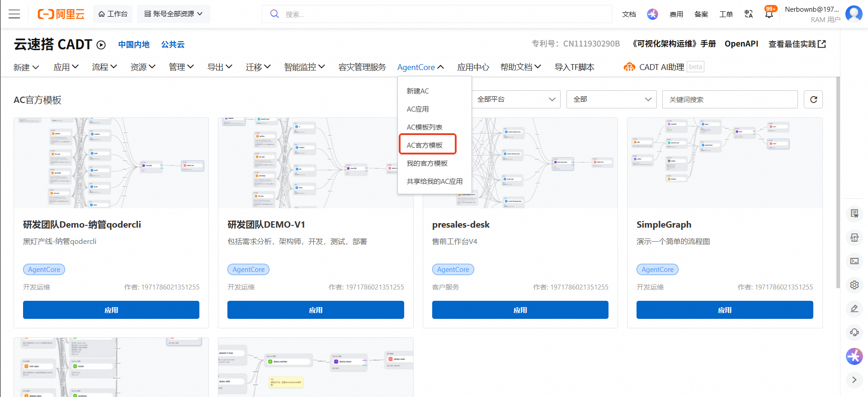Apply the 研发团队Demo-纳管qodercli template

tap(111, 310)
